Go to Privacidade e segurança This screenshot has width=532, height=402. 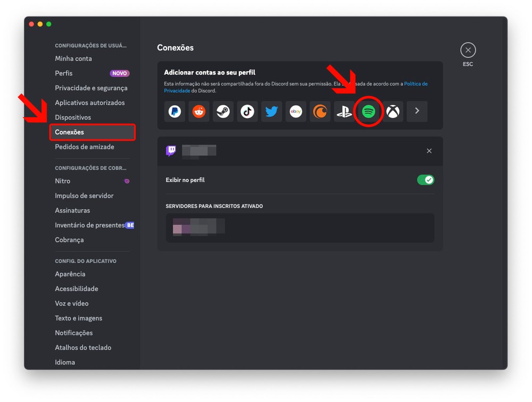click(92, 88)
